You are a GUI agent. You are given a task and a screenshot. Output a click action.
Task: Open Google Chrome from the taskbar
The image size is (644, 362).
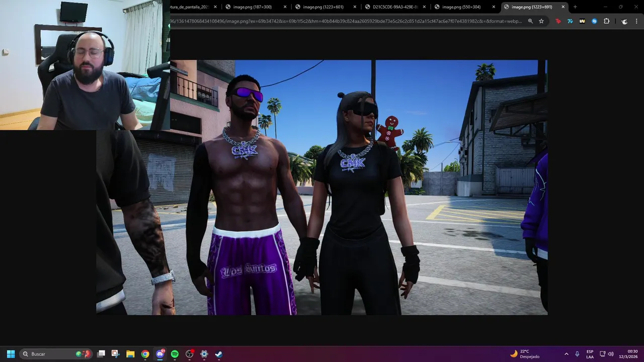point(145,354)
